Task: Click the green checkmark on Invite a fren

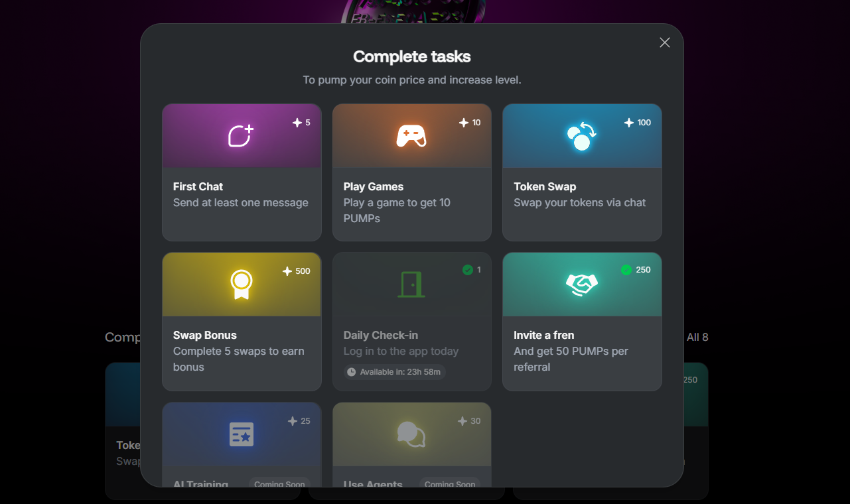Action: pyautogui.click(x=625, y=270)
